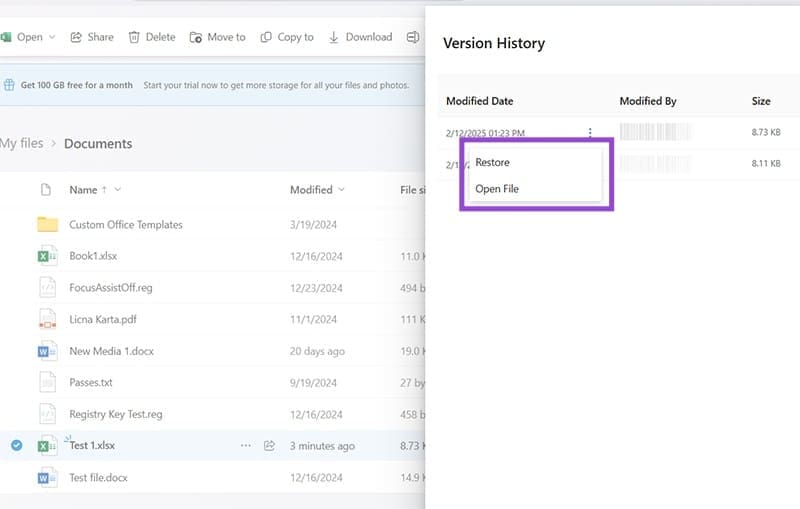Open more actions for Test 1.xlsx
Screen dimensions: 800x509
coord(245,445)
